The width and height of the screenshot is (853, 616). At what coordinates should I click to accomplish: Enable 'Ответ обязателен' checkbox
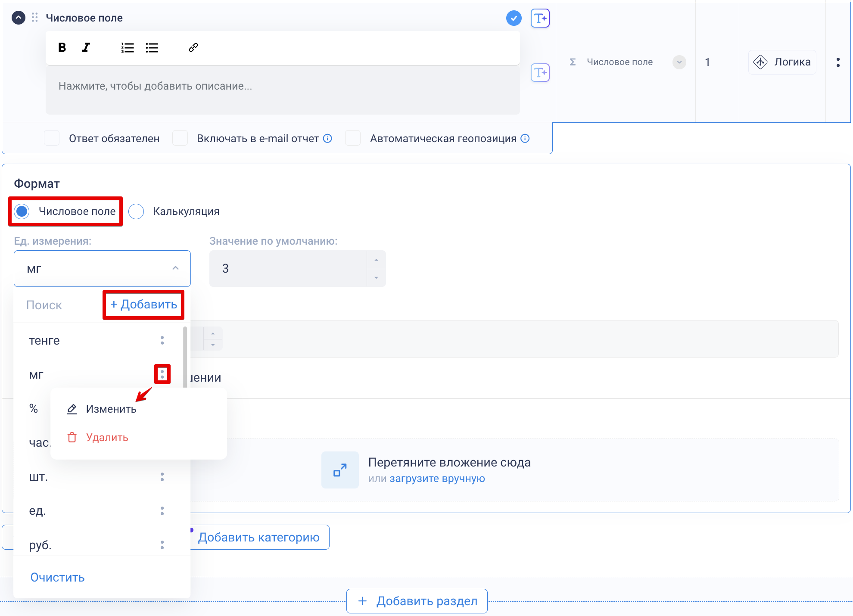[x=52, y=138]
